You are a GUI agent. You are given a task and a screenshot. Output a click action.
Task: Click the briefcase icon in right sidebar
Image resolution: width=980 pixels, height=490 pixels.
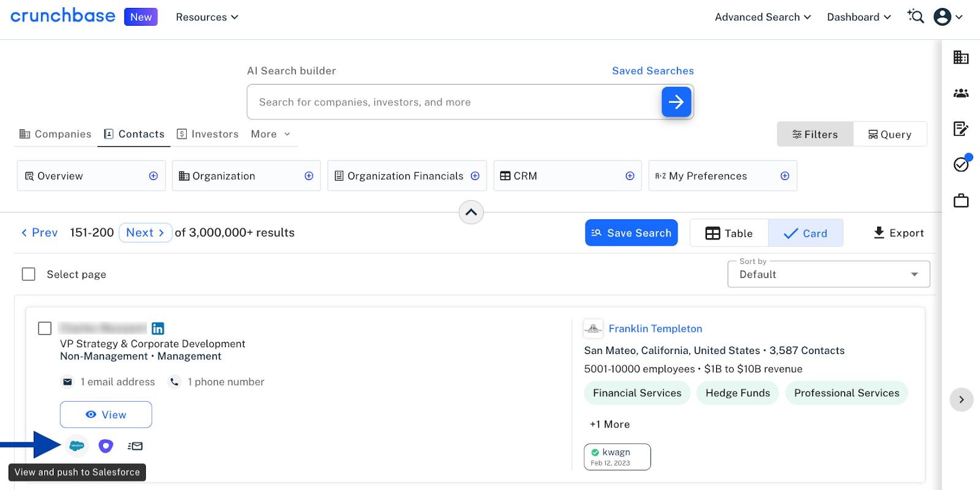pyautogui.click(x=961, y=200)
